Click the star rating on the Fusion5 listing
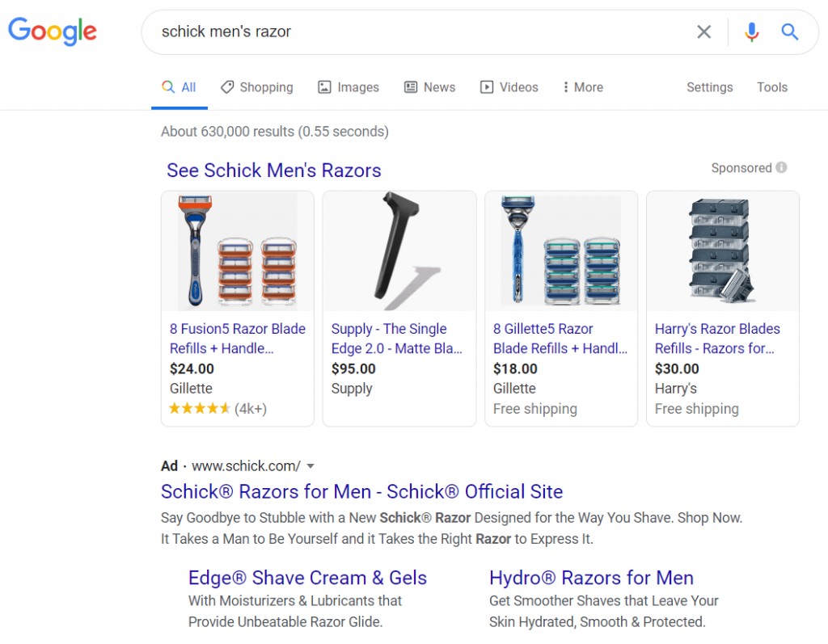This screenshot has width=828, height=644. point(199,408)
